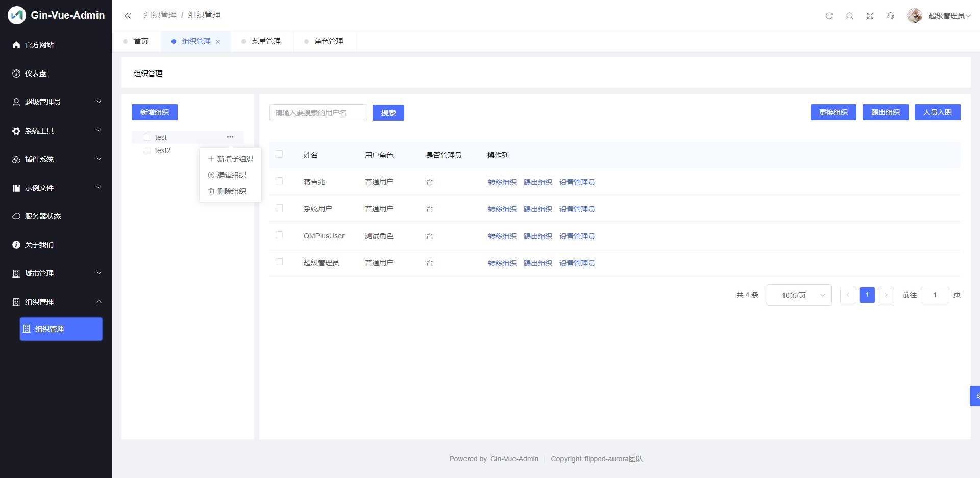Choose 新增子组织 from the context menu
The height and width of the screenshot is (478, 980).
point(231,159)
